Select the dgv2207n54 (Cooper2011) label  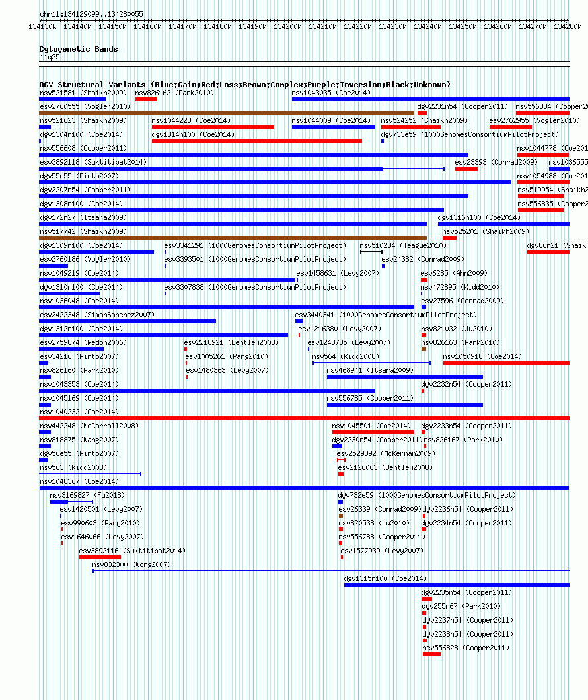(x=85, y=190)
